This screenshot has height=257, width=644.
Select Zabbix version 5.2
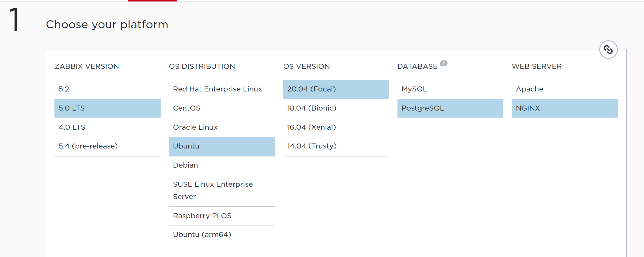(x=107, y=89)
